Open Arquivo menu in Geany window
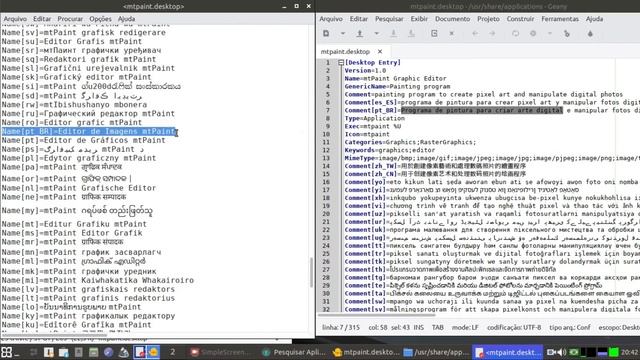Viewport: 640px width, 360px height. (x=331, y=19)
